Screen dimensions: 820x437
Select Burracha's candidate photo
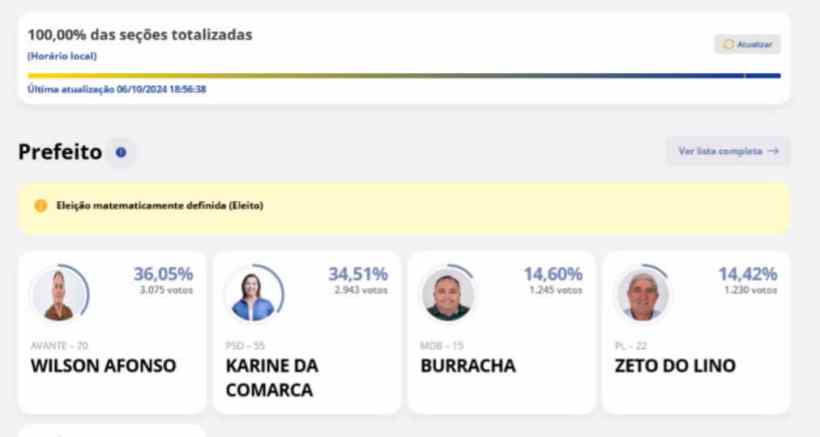pyautogui.click(x=448, y=294)
